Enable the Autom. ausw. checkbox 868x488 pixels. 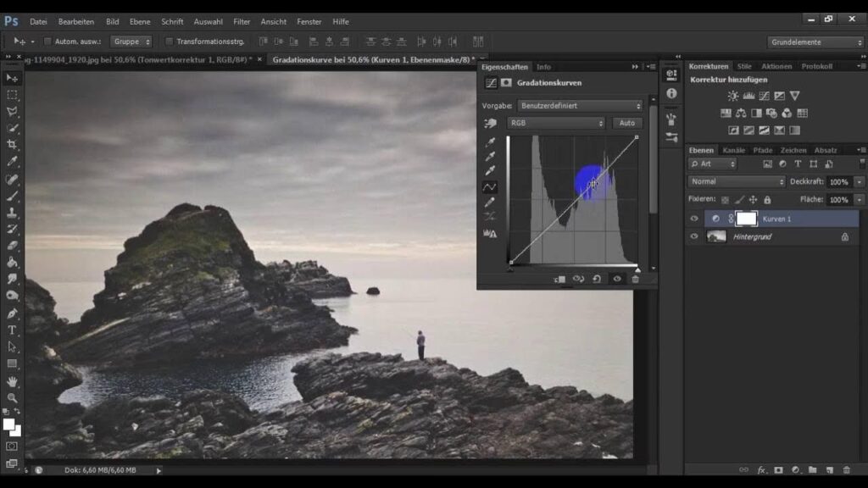[47, 42]
